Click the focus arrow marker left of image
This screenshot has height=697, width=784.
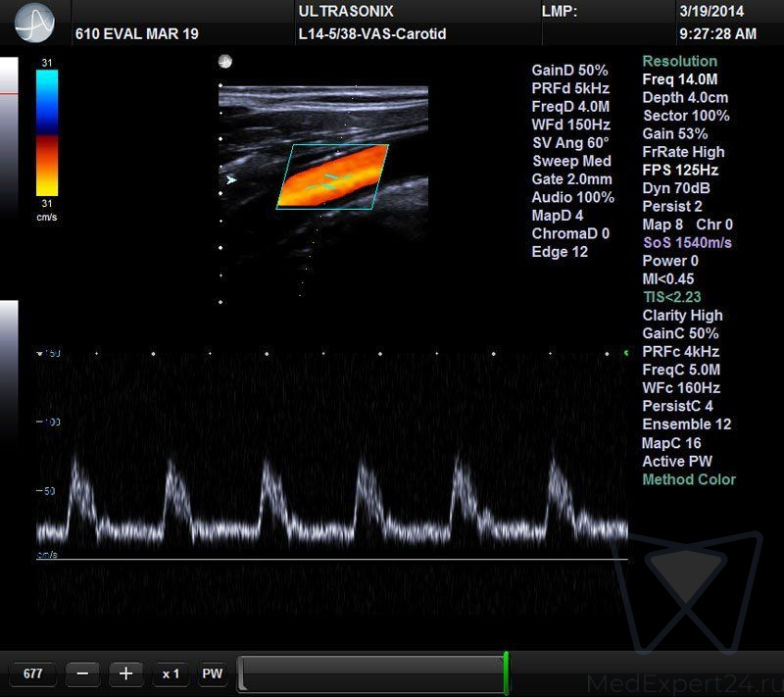point(231,180)
